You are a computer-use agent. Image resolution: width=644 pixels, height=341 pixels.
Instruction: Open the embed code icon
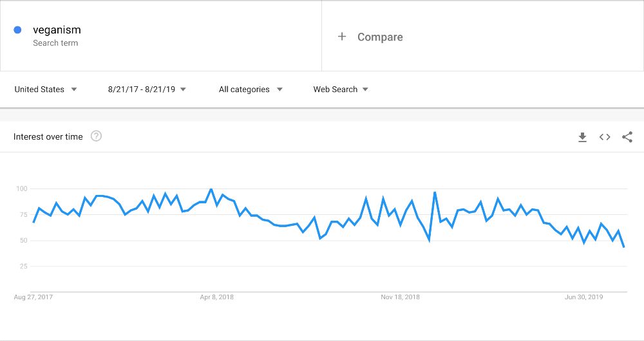pyautogui.click(x=605, y=137)
